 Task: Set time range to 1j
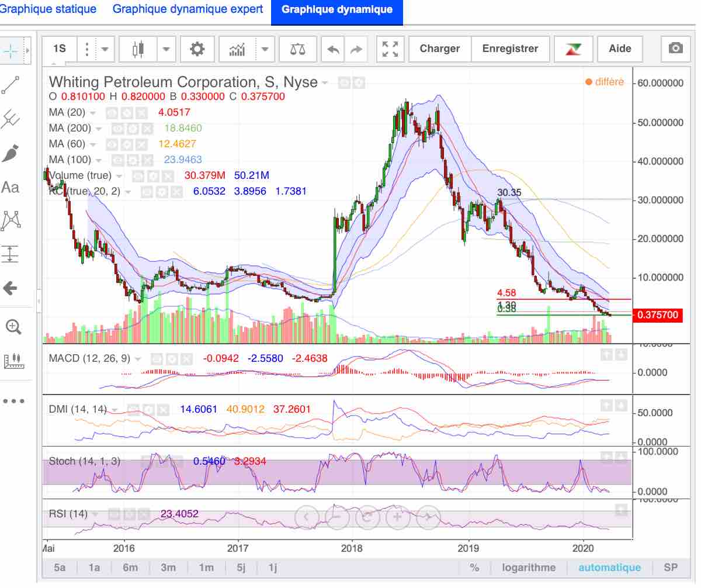[272, 568]
